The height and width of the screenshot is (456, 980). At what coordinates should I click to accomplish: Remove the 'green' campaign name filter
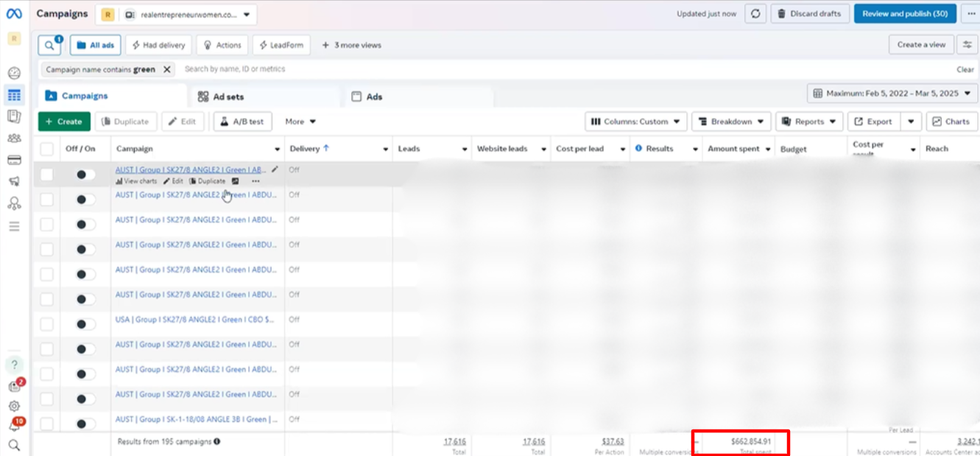(167, 69)
